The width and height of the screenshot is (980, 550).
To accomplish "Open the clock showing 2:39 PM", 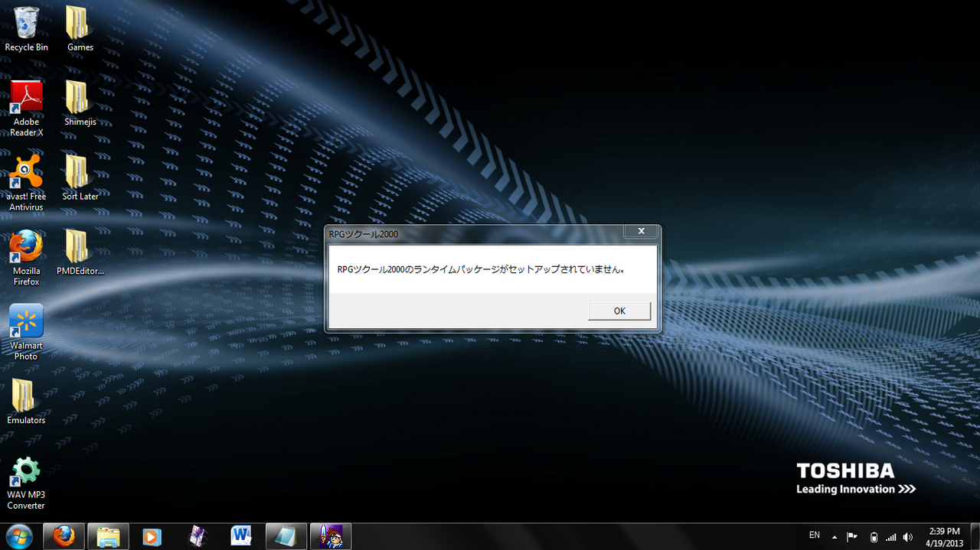I will click(944, 537).
